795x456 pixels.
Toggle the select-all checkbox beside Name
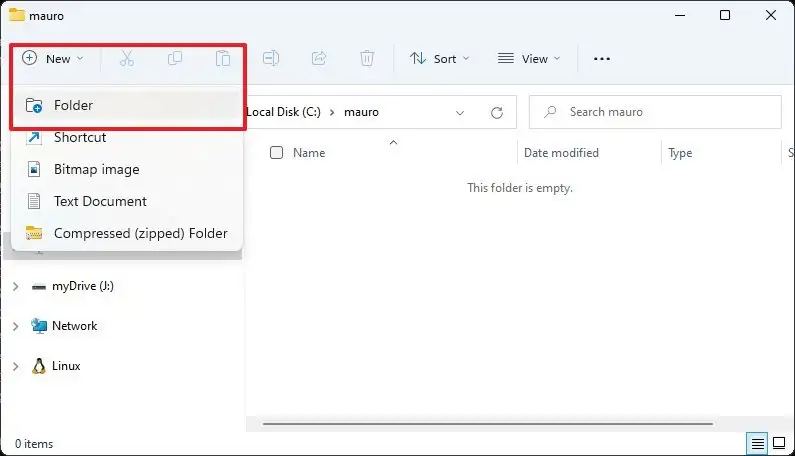276,153
